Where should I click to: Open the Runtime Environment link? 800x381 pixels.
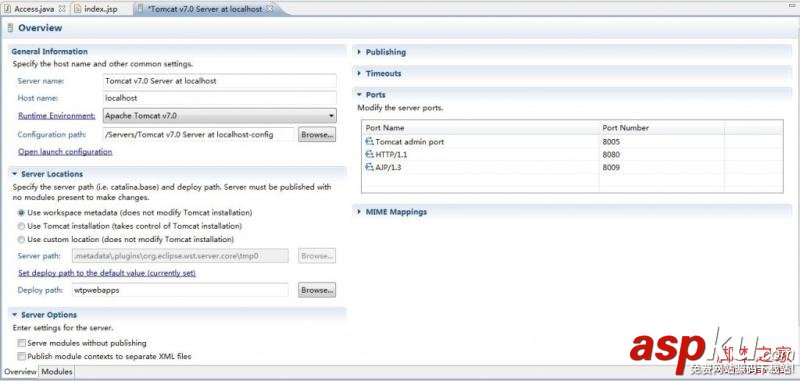(57, 116)
